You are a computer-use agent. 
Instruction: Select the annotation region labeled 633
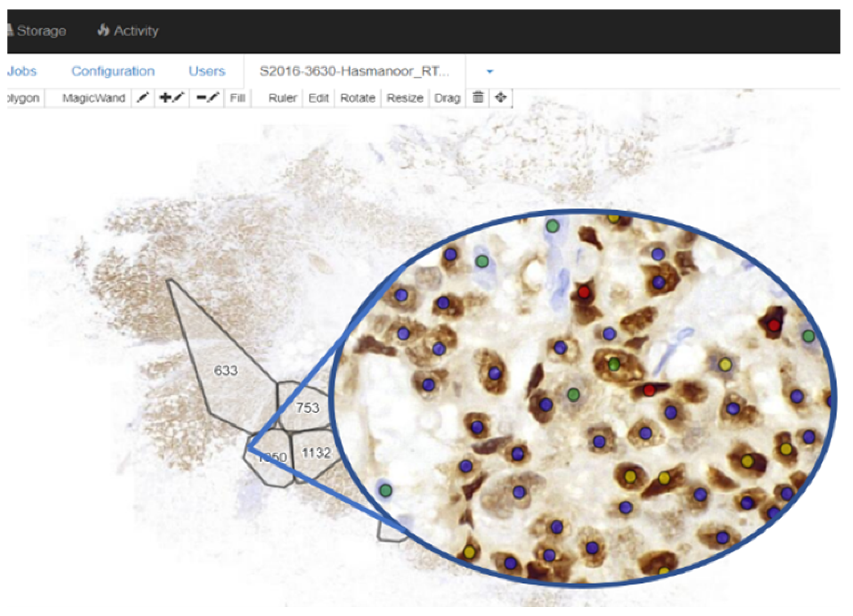[x=226, y=370]
